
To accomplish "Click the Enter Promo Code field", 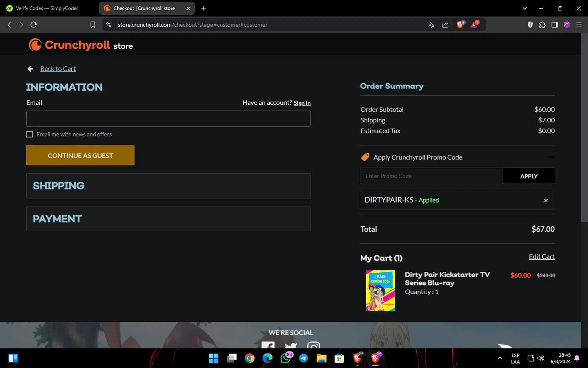I will (x=431, y=176).
